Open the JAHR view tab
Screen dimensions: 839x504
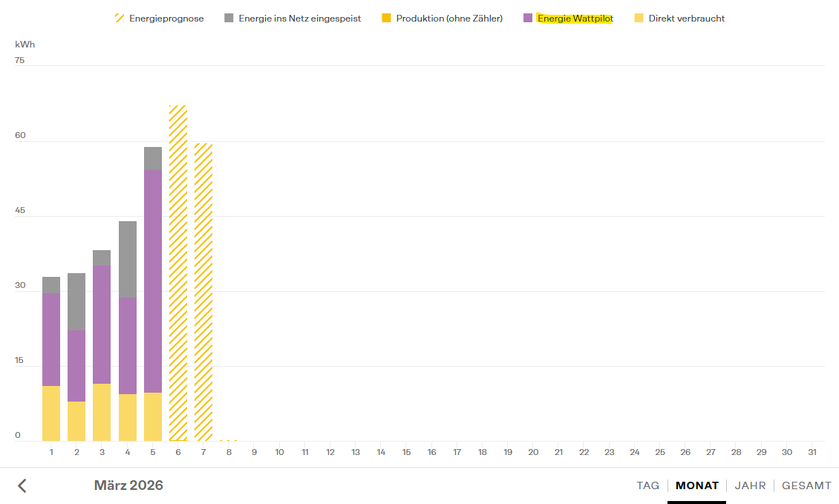750,485
